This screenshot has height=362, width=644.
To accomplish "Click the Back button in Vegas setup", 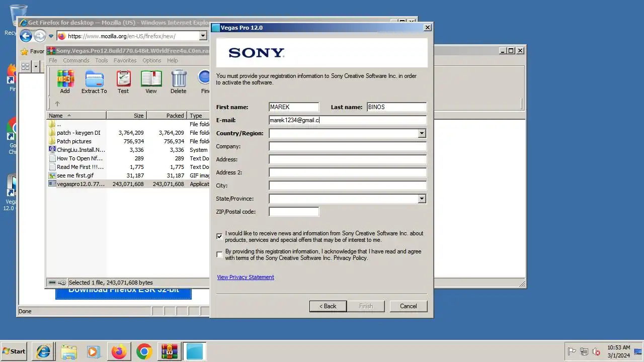I will click(x=328, y=306).
